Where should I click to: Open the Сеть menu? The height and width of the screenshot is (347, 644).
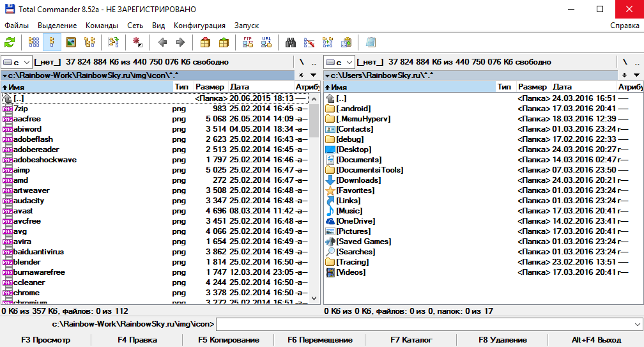[135, 26]
